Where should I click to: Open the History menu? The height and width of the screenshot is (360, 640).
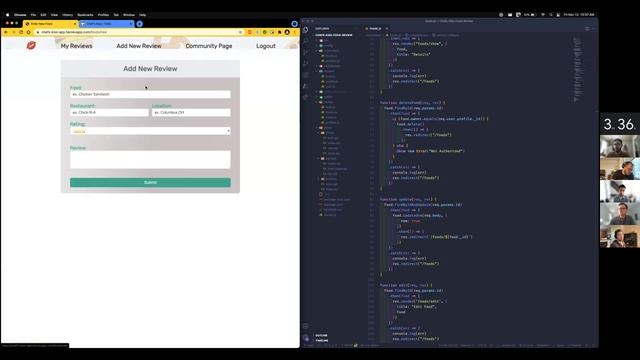pos(67,15)
